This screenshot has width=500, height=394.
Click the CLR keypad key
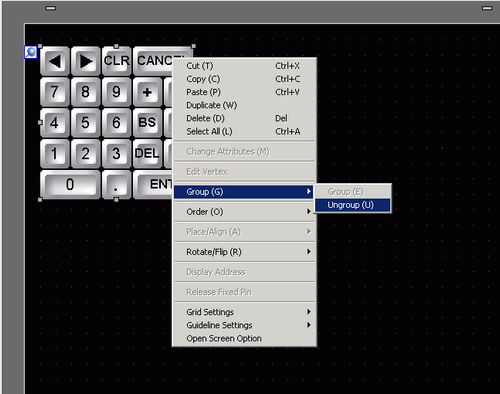[116, 61]
